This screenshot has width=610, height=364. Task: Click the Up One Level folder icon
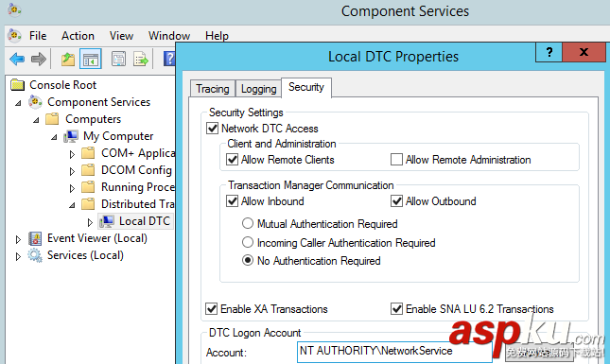click(x=68, y=60)
